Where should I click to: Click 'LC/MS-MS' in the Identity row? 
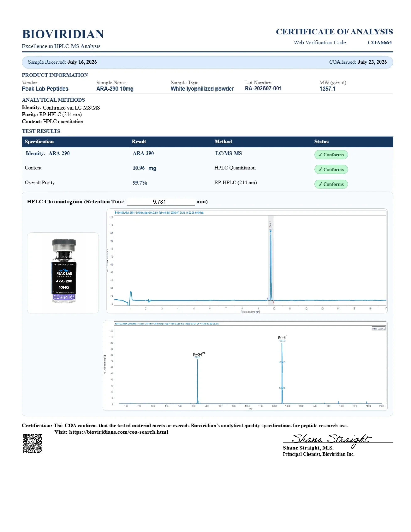[x=229, y=153]
